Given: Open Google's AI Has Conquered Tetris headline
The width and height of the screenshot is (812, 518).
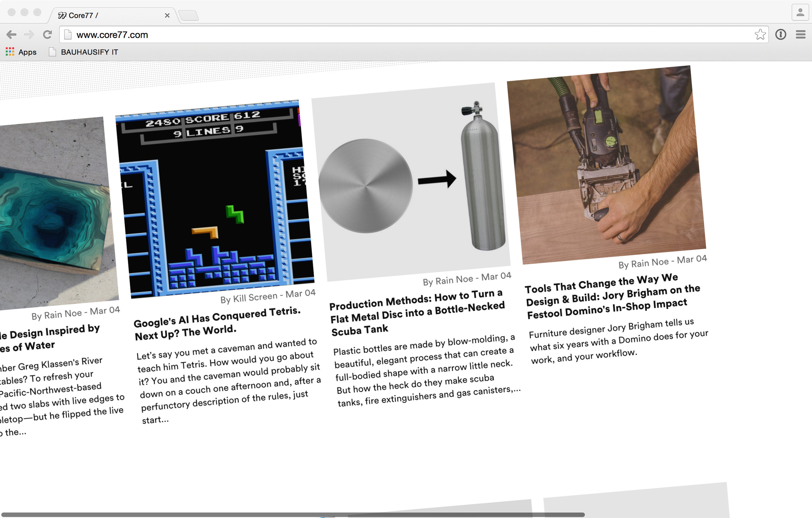Looking at the screenshot, I should pos(218,323).
